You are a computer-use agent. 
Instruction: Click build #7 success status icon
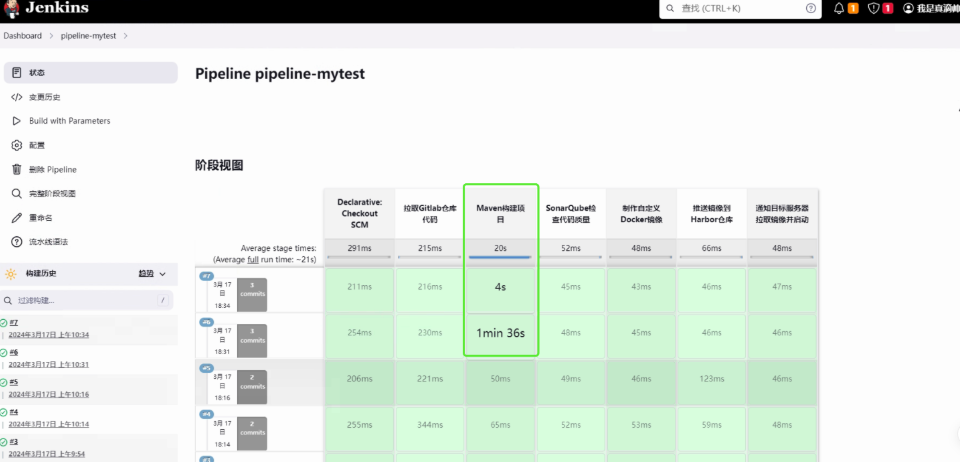4,323
